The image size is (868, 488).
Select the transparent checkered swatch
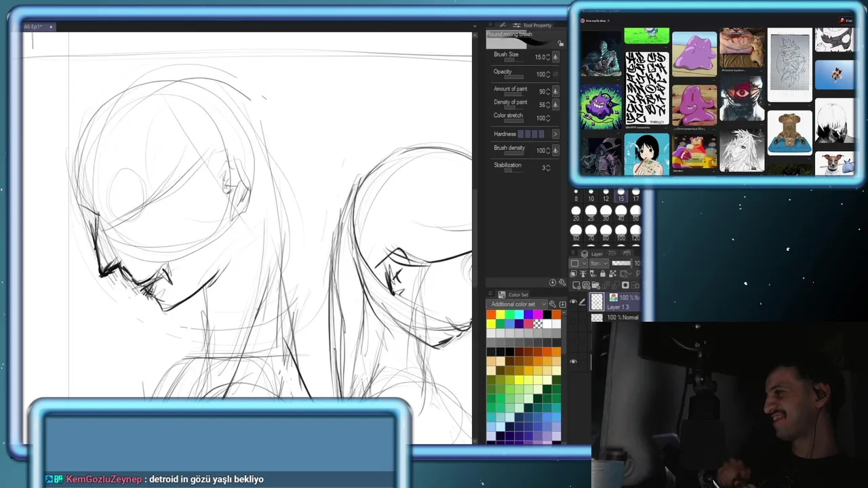coord(538,324)
